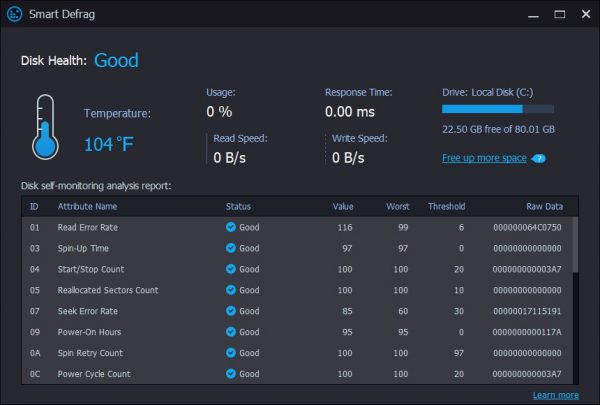The image size is (600, 405).
Task: Click the Spin Retry Count status checkmark
Action: pyautogui.click(x=231, y=353)
